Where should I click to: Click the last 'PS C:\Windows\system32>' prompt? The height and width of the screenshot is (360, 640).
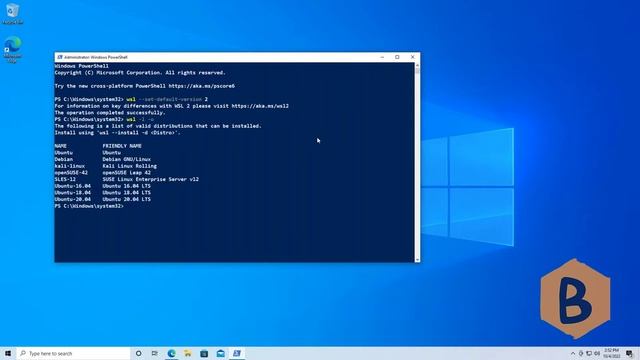(89, 206)
